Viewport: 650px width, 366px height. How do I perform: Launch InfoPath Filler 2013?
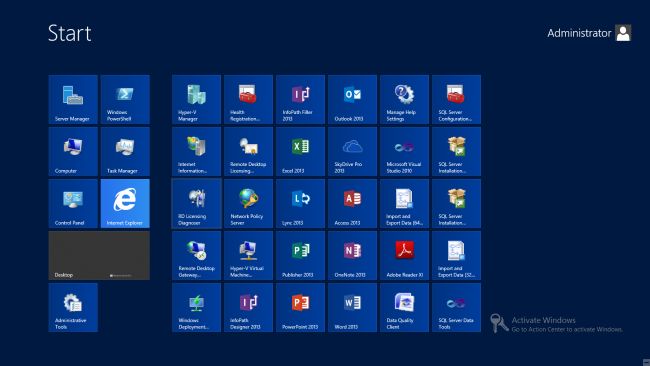click(x=301, y=99)
